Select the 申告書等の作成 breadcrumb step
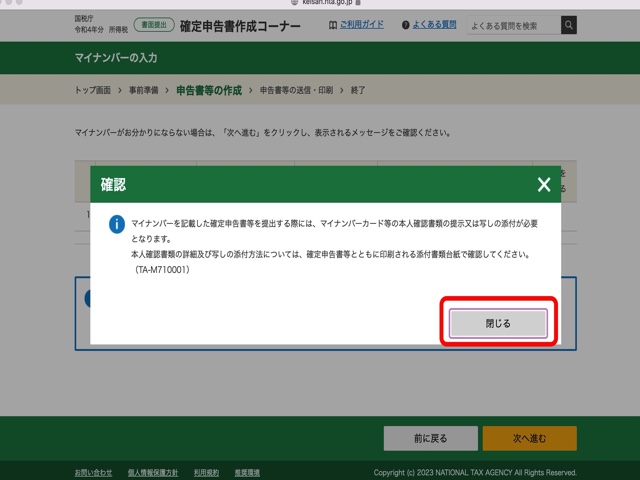This screenshot has width=640, height=480. [209, 91]
